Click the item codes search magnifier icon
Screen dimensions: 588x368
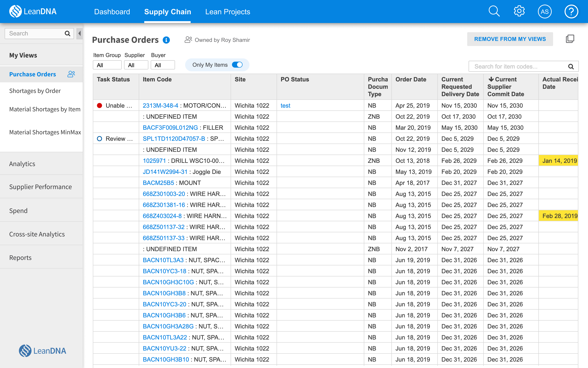click(x=571, y=66)
